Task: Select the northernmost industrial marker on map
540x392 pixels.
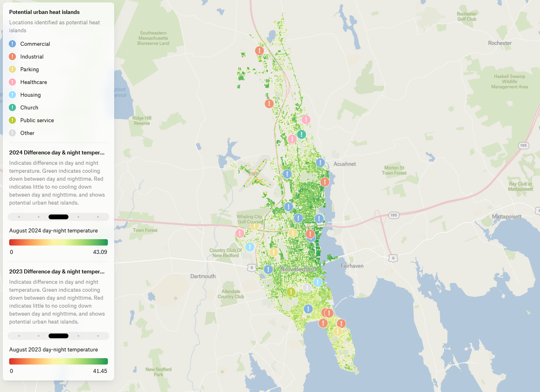Action: (259, 51)
